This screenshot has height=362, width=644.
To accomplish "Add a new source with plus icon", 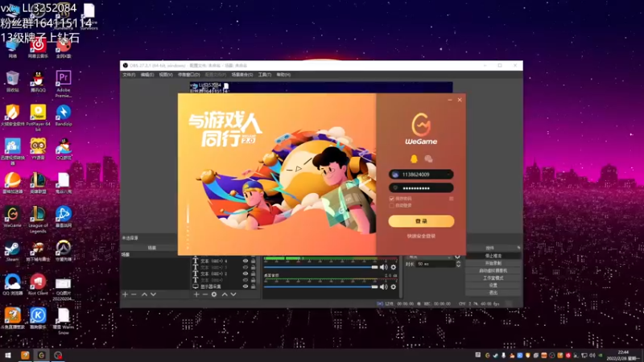I will coord(196,294).
